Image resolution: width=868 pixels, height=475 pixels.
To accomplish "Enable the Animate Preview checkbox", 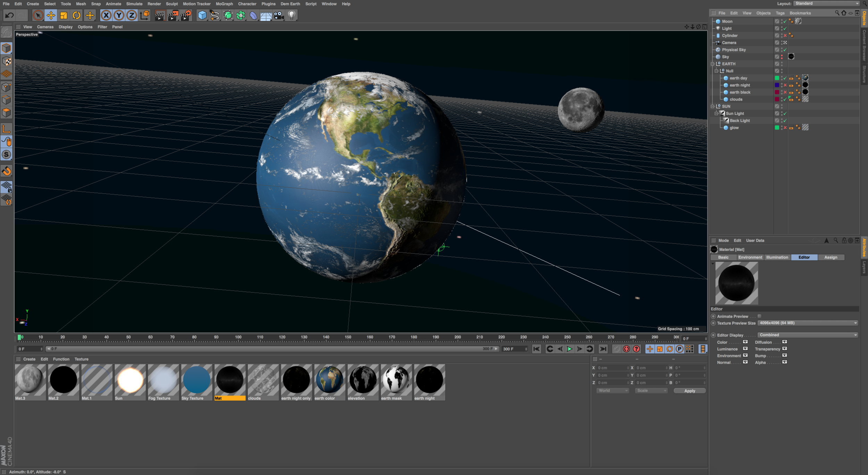I will click(x=759, y=316).
